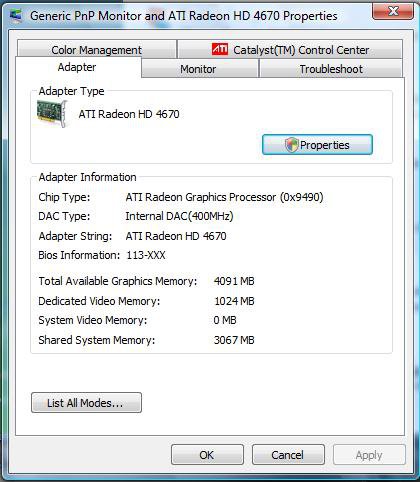Viewport: 420px width, 482px height.
Task: Close the Properties dialog window
Action: (393, 12)
